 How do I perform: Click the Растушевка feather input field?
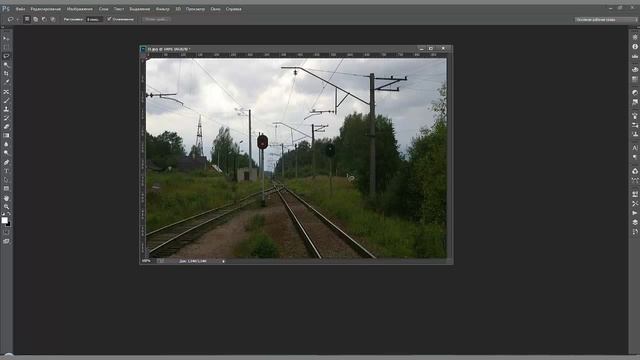[x=94, y=19]
